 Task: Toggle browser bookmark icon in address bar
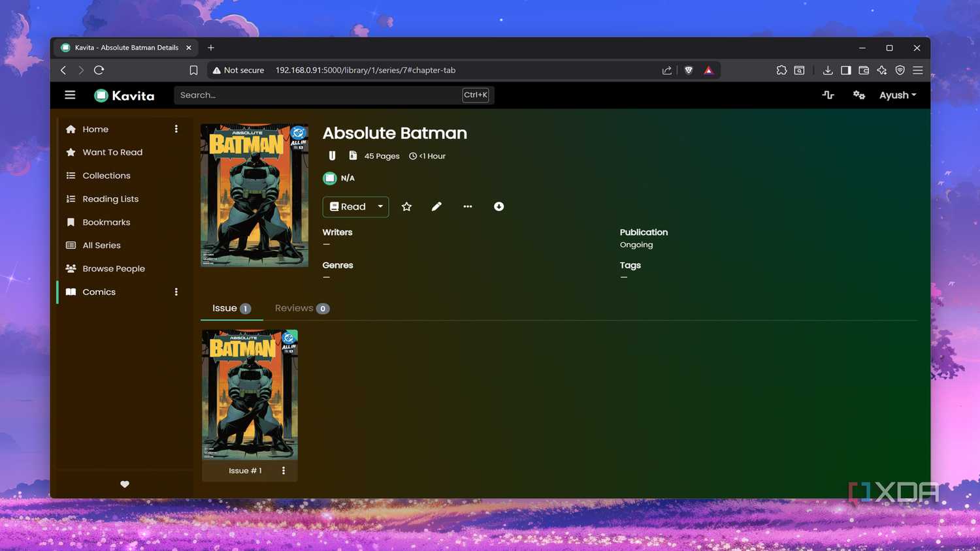(193, 71)
